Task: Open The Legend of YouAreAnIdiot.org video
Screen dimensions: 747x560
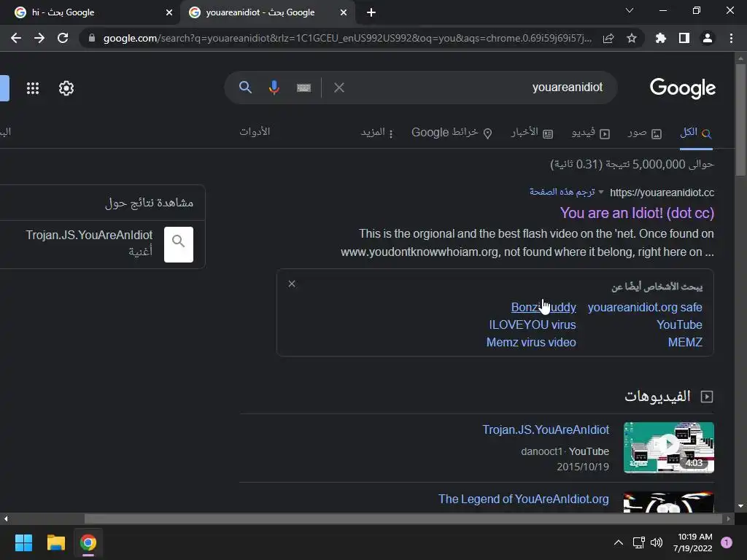Action: click(x=523, y=499)
